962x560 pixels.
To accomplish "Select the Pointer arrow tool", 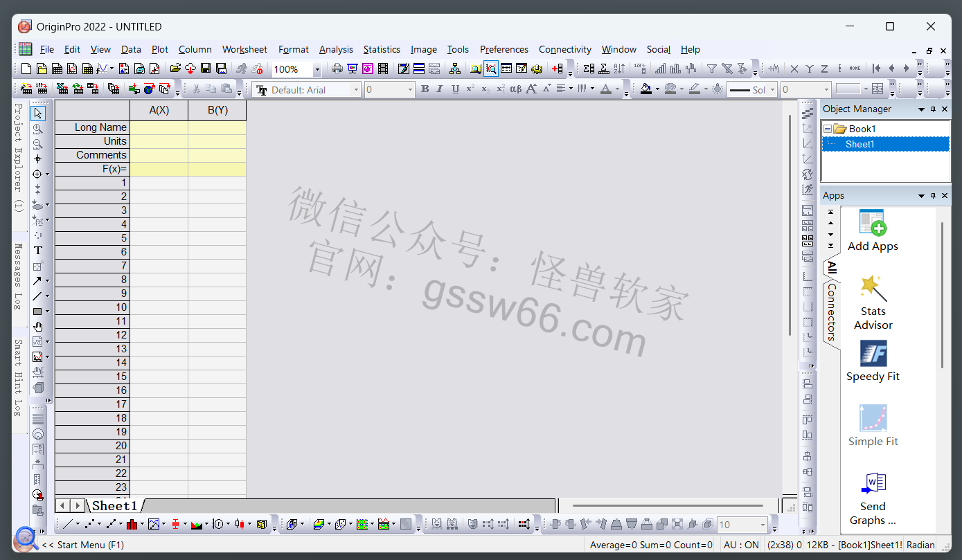I will (38, 114).
